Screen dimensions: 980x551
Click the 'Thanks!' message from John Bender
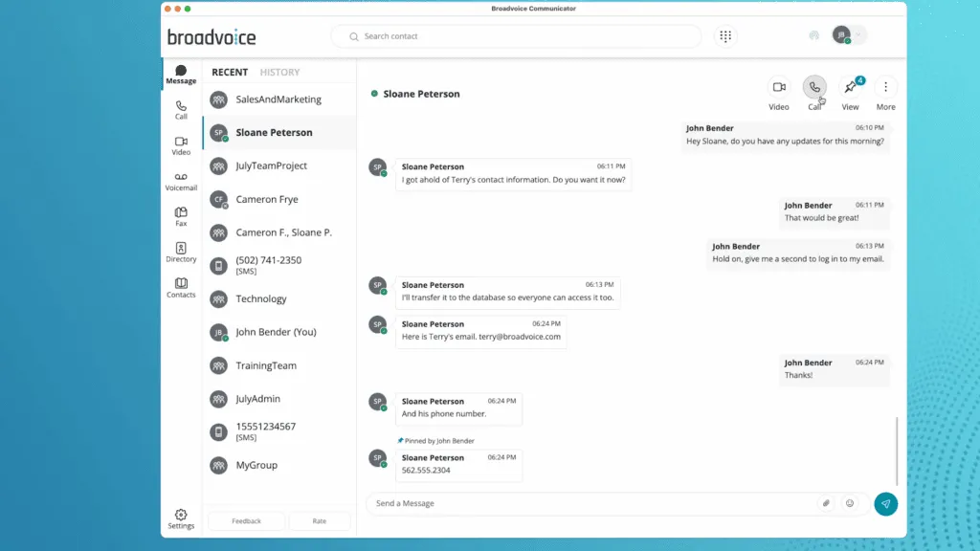835,369
